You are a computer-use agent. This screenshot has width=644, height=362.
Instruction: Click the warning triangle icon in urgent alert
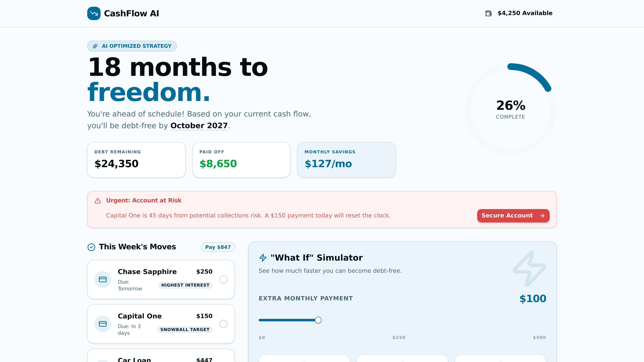(97, 201)
